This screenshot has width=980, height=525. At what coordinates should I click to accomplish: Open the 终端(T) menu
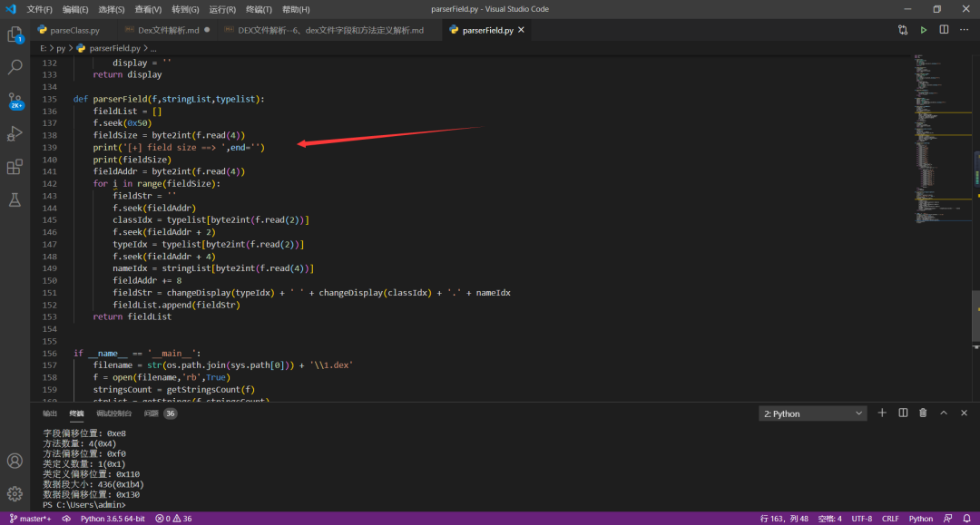[259, 9]
